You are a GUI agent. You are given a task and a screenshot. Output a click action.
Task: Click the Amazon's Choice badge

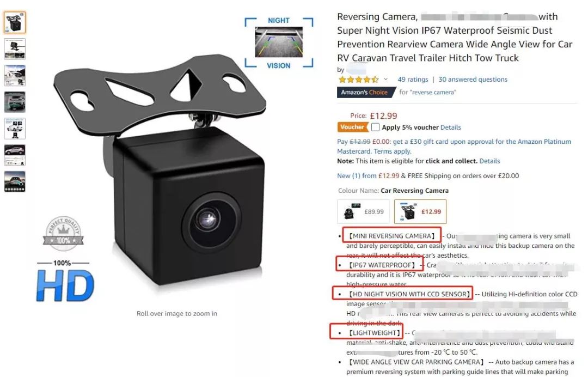[x=366, y=92]
